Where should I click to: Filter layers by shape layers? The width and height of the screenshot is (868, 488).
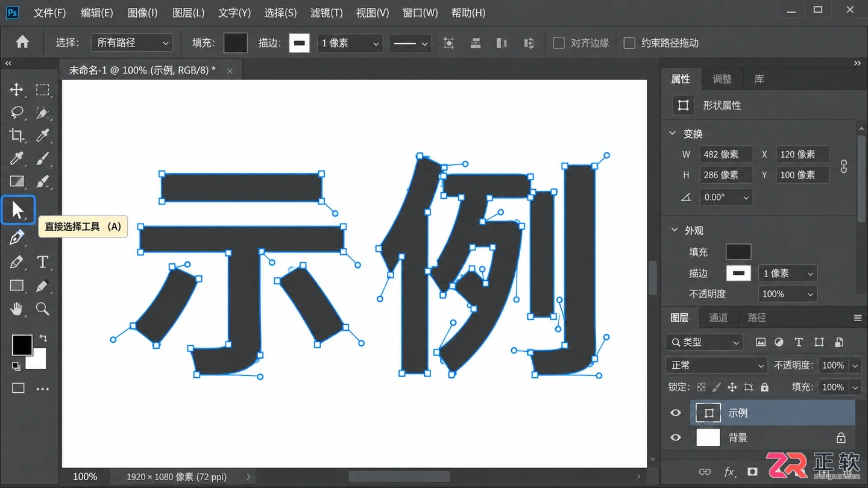819,342
